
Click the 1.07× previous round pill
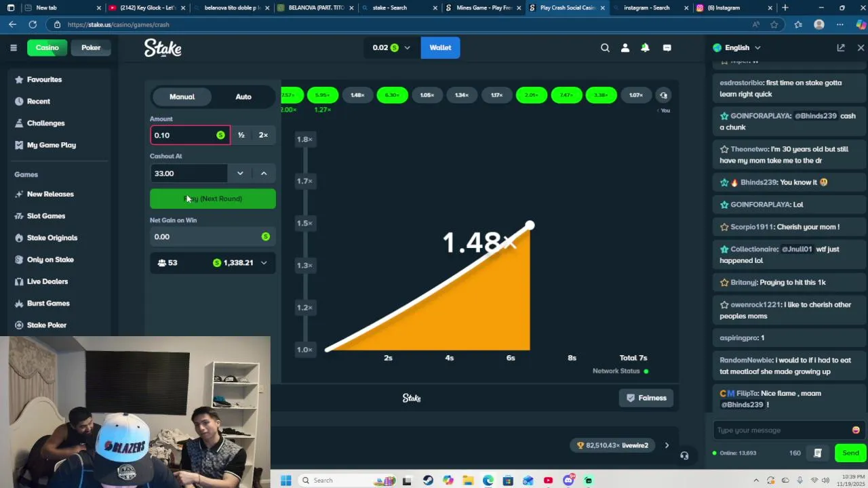click(x=635, y=96)
